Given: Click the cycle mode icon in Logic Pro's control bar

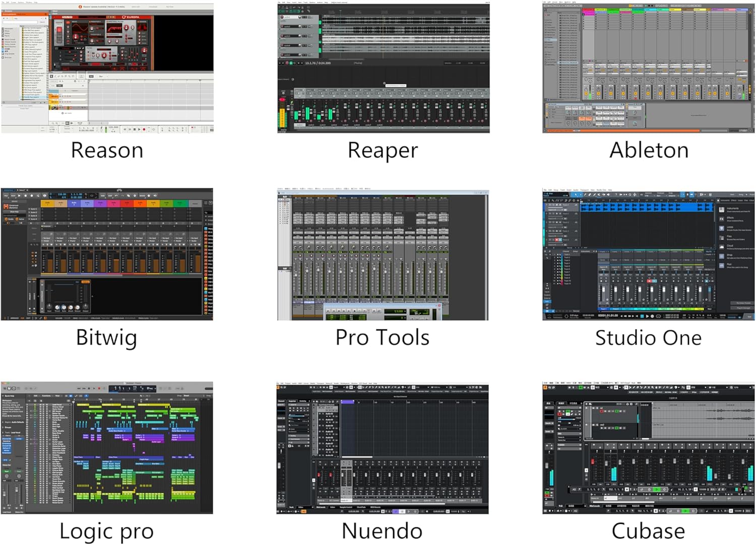Looking at the screenshot, I should click(x=104, y=388).
